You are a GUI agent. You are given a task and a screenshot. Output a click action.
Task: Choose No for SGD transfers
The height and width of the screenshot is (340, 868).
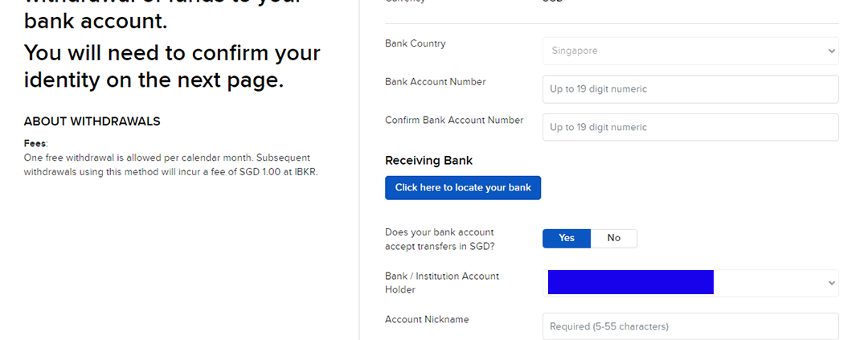[x=614, y=238]
